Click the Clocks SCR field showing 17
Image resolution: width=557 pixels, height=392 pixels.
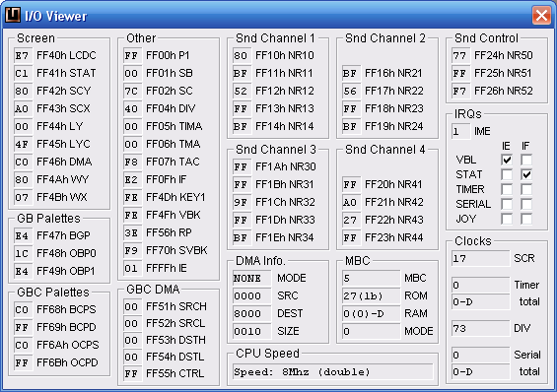(481, 259)
